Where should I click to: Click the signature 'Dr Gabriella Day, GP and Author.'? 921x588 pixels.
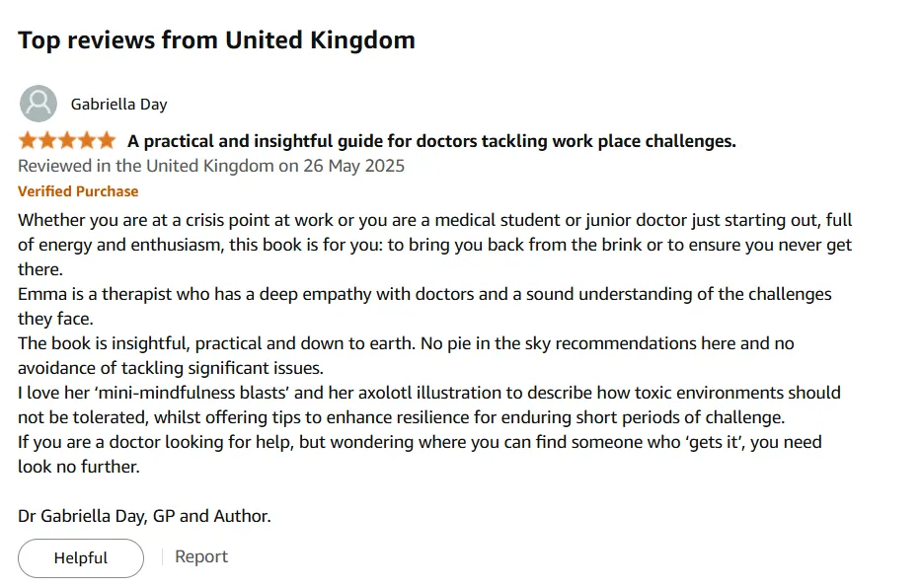point(144,515)
